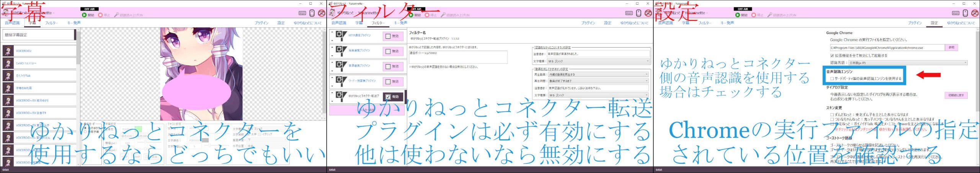The height and width of the screenshot is (173, 980).
Task: Click the 音源連携プラグイン plugin icon
Action: point(341,66)
